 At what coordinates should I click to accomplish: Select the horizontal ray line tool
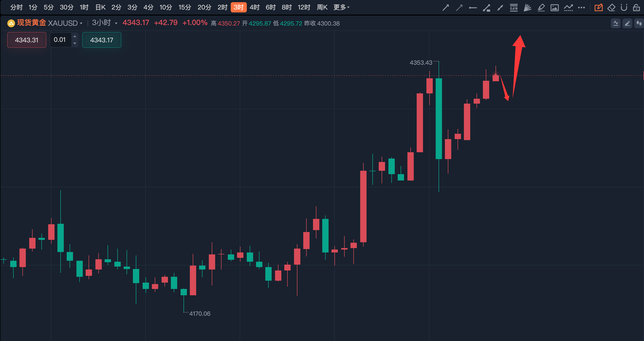tap(473, 8)
